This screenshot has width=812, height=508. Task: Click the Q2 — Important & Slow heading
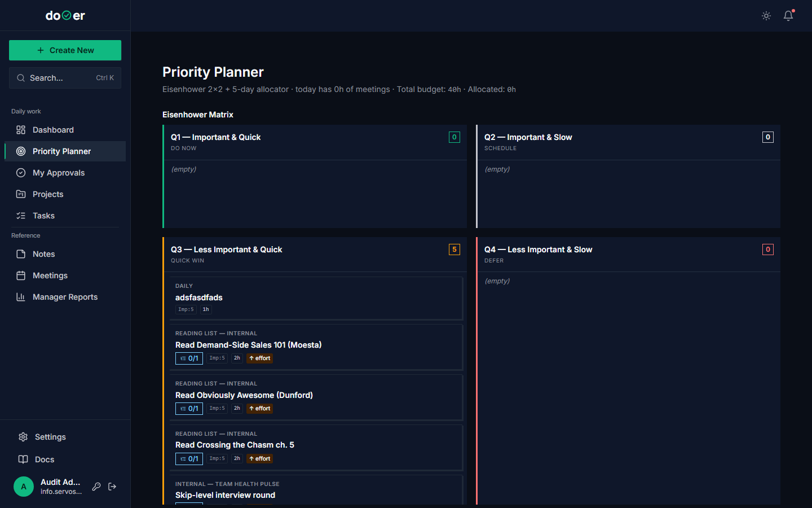coord(528,137)
